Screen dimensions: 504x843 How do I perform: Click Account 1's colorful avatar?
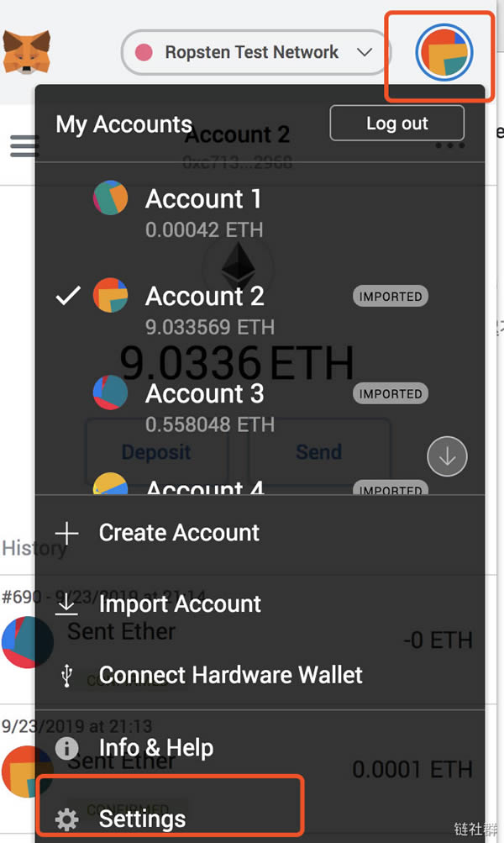pyautogui.click(x=110, y=198)
